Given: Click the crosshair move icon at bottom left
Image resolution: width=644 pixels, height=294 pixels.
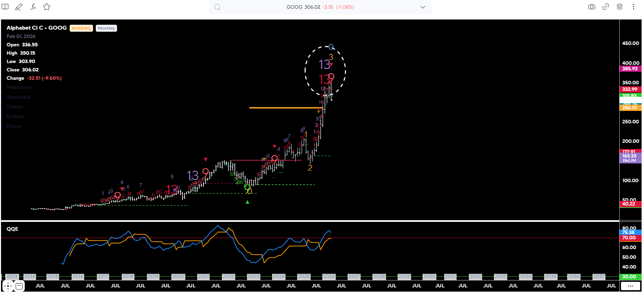Looking at the screenshot, I should click(8, 286).
